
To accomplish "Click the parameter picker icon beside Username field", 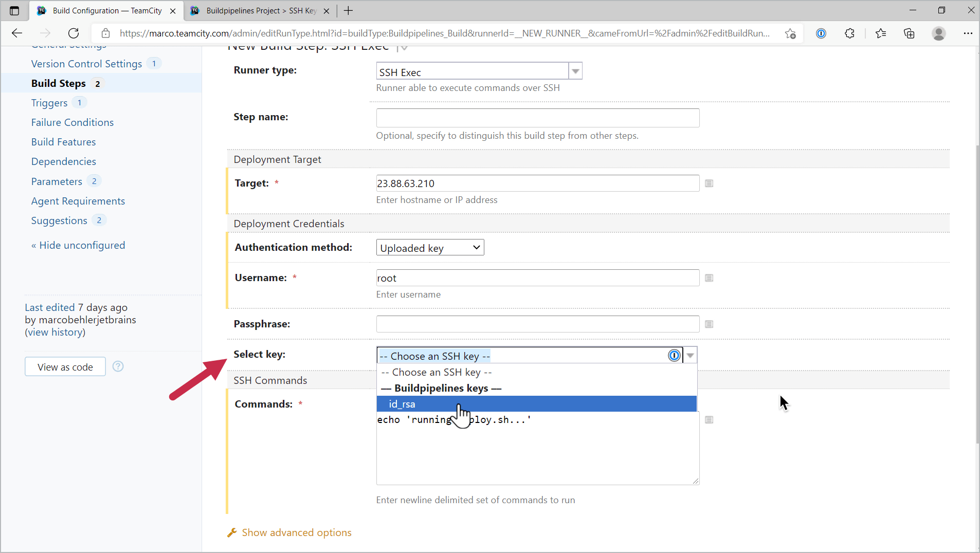I will (x=709, y=278).
